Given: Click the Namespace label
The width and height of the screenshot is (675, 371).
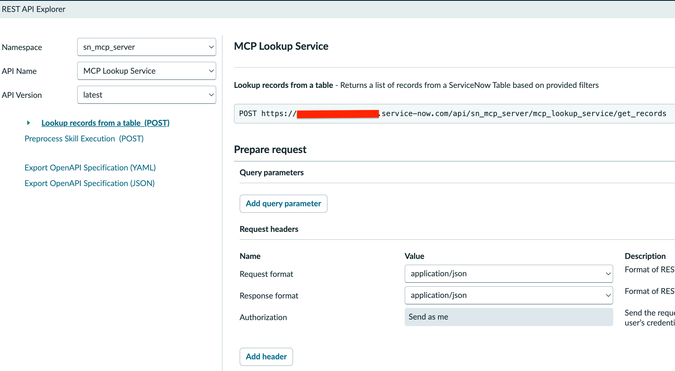Looking at the screenshot, I should 22,47.
